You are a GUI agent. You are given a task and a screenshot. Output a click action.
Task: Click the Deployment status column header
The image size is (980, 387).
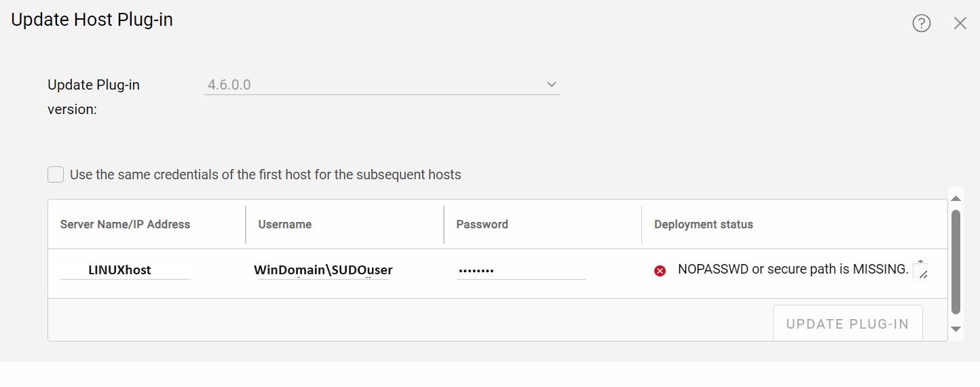703,225
